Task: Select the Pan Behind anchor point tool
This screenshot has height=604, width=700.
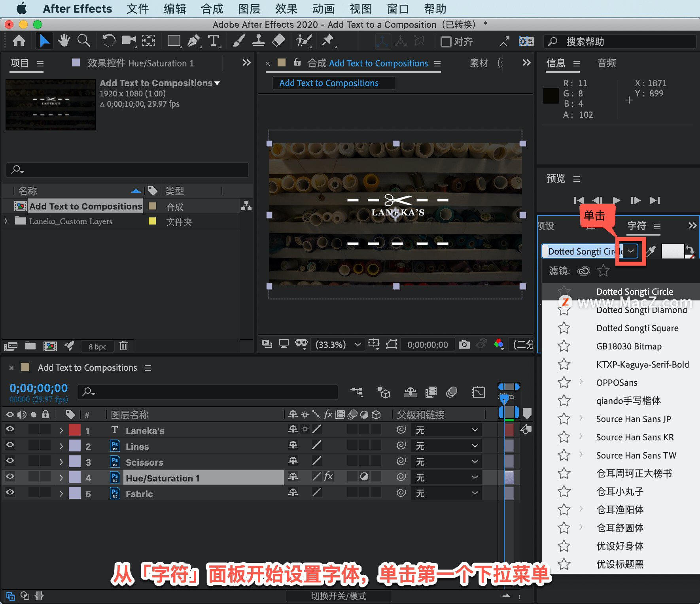Action: click(x=149, y=40)
